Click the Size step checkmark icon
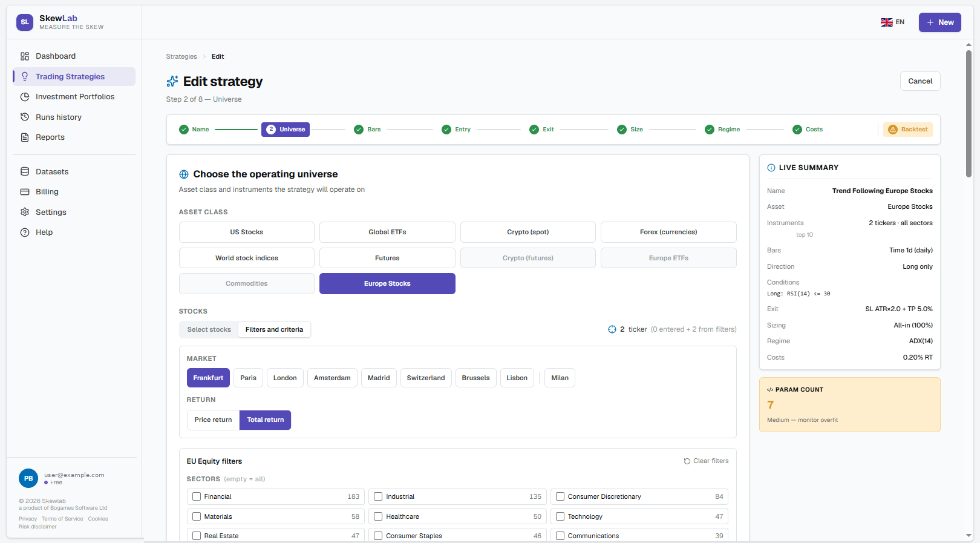 pyautogui.click(x=622, y=130)
